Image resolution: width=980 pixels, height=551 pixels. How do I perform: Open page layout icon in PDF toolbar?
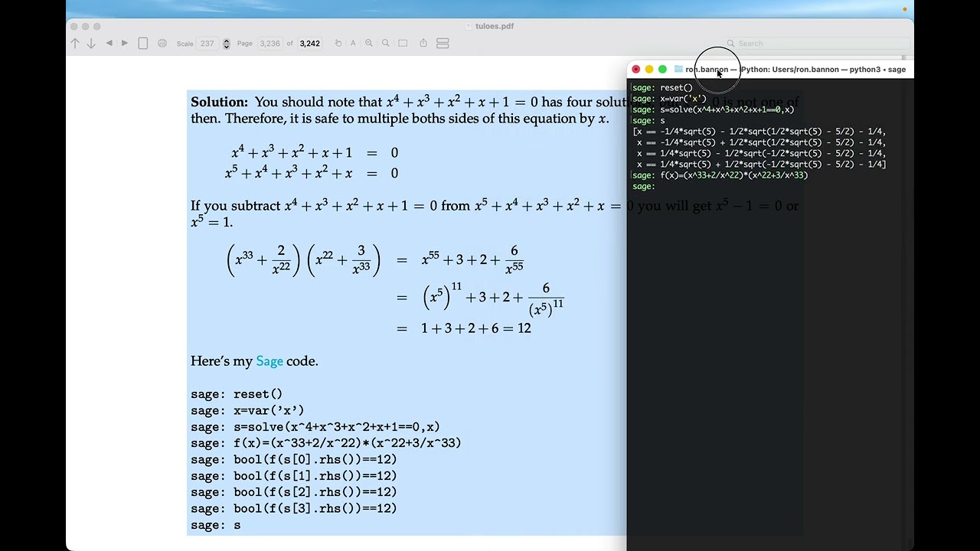[x=143, y=44]
